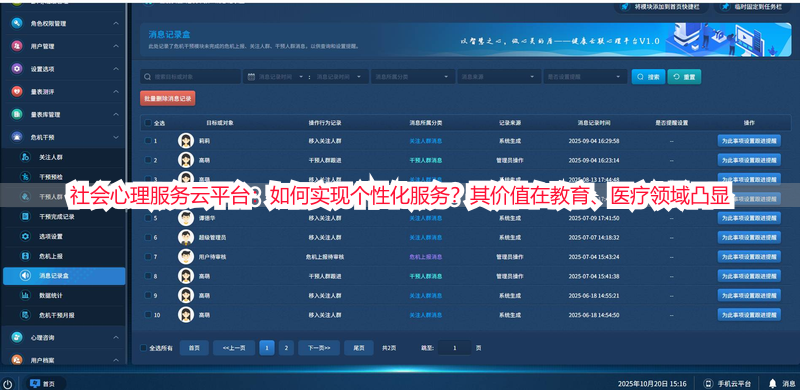Image resolution: width=800 pixels, height=390 pixels.
Task: Check the checkbox for row 10
Action: [148, 314]
